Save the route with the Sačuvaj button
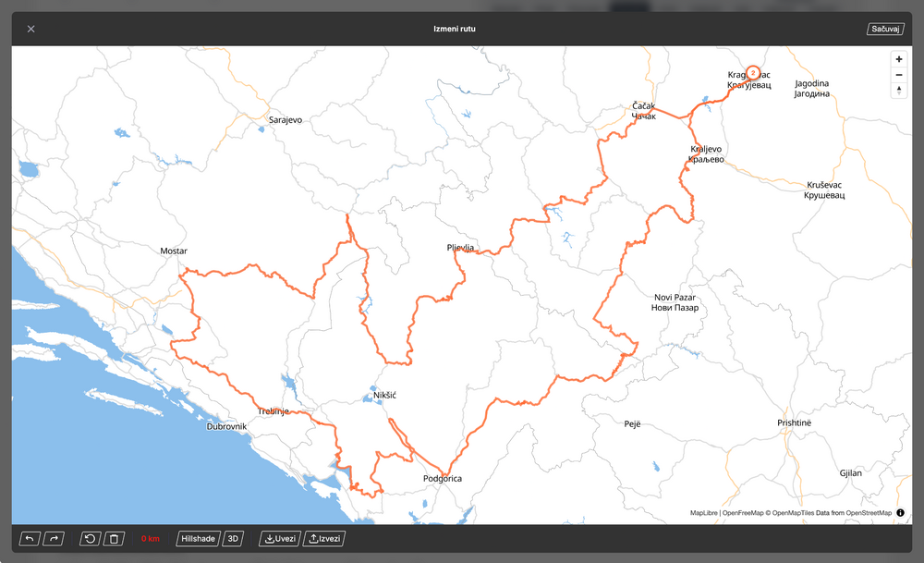This screenshot has width=924, height=563. [x=885, y=30]
